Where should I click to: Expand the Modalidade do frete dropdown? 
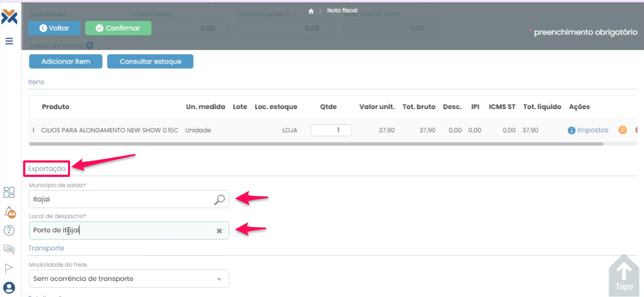tap(219, 279)
